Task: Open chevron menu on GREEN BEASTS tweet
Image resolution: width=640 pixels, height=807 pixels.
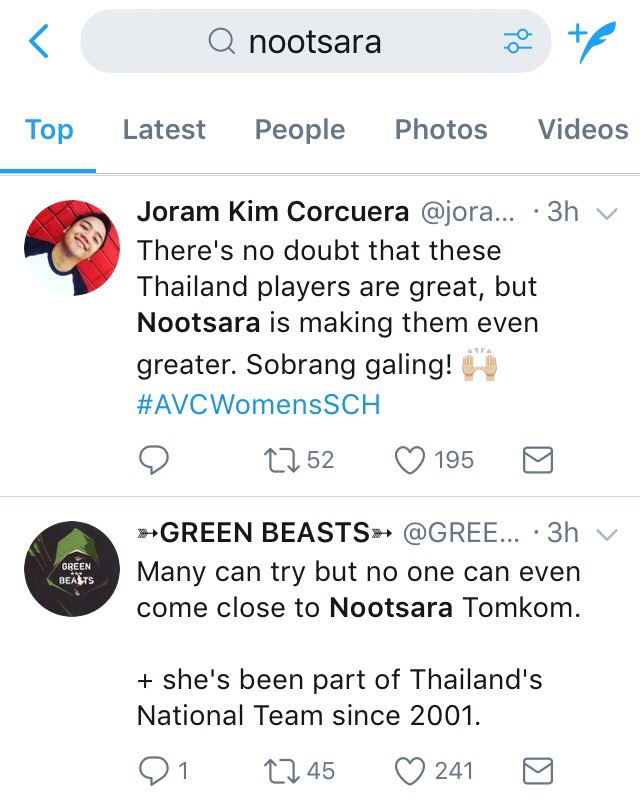Action: click(606, 534)
